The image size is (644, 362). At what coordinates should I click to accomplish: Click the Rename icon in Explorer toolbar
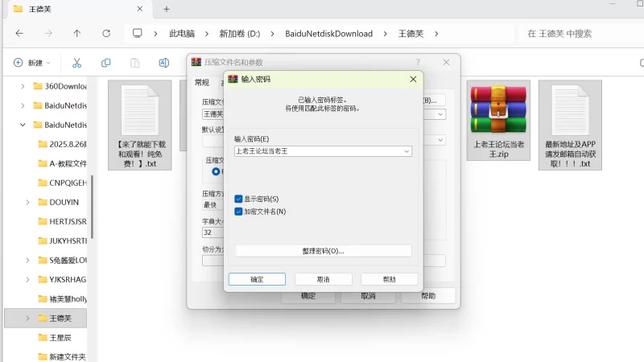[164, 63]
